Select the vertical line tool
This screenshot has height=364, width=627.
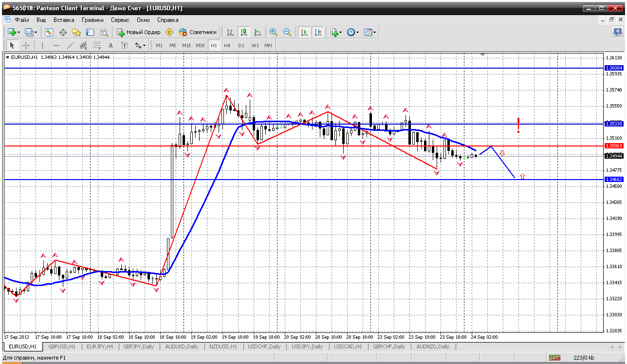pos(42,45)
